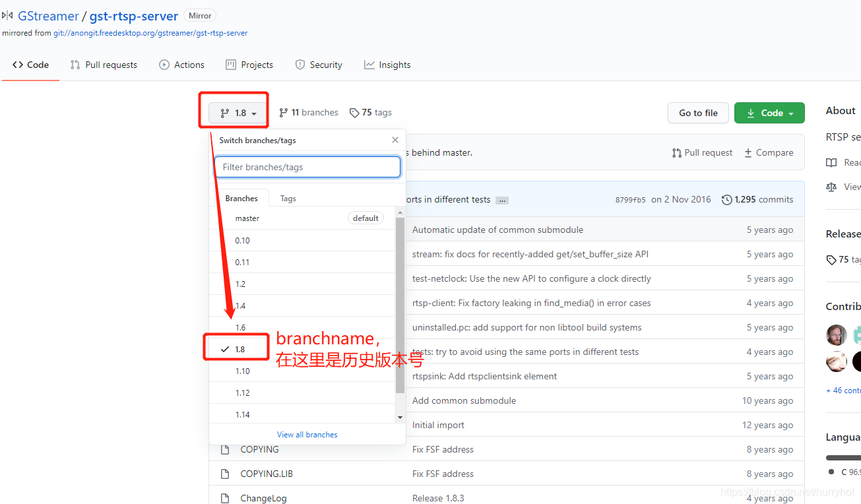This screenshot has width=861, height=504.
Task: Choose the 1.14 branch
Action: click(x=302, y=414)
